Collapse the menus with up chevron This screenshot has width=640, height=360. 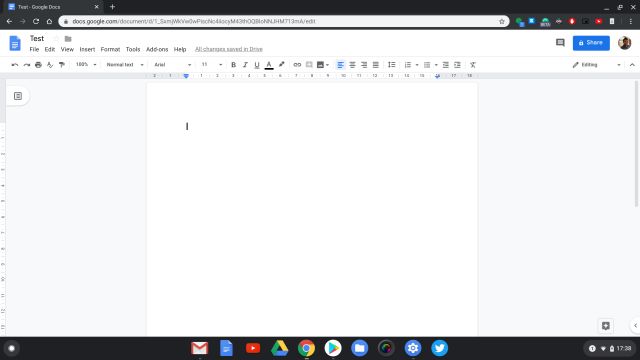tap(632, 65)
